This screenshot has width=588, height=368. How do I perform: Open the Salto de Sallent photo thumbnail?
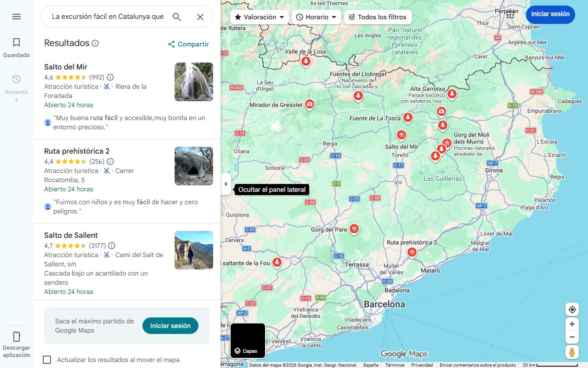click(193, 250)
